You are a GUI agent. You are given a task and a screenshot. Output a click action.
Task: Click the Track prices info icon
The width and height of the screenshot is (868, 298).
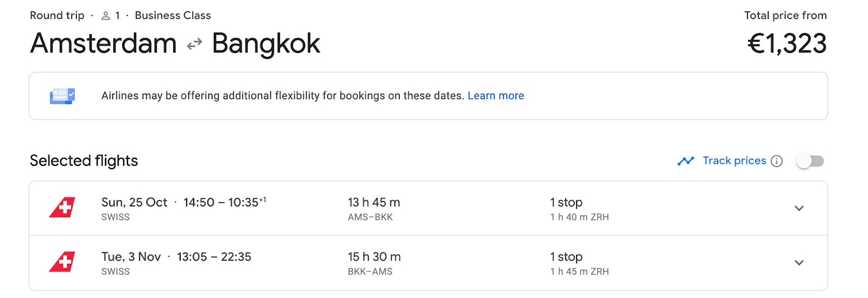click(x=777, y=161)
